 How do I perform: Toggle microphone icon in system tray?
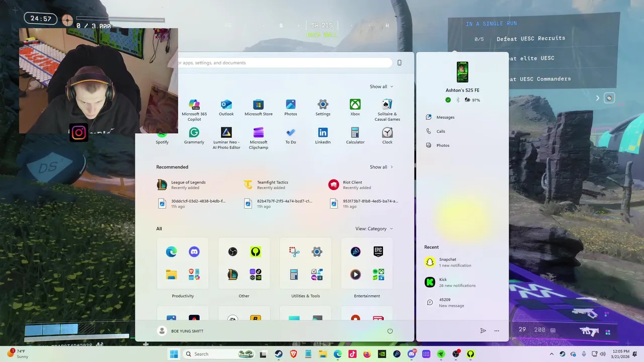[x=584, y=354]
